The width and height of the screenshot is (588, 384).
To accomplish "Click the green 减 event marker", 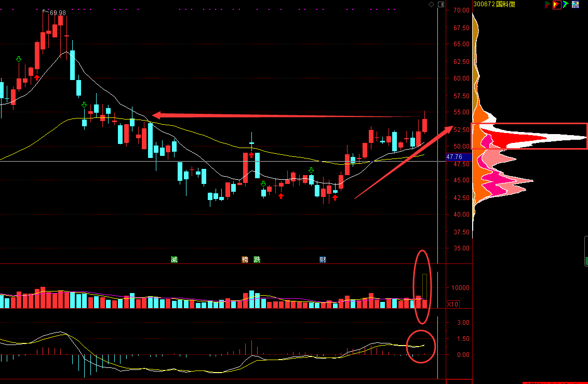I will tap(174, 259).
